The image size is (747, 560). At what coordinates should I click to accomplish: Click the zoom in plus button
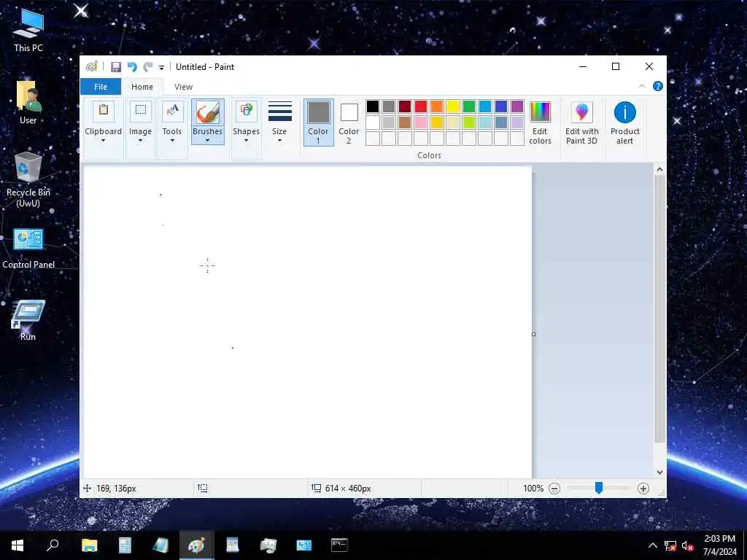(643, 489)
